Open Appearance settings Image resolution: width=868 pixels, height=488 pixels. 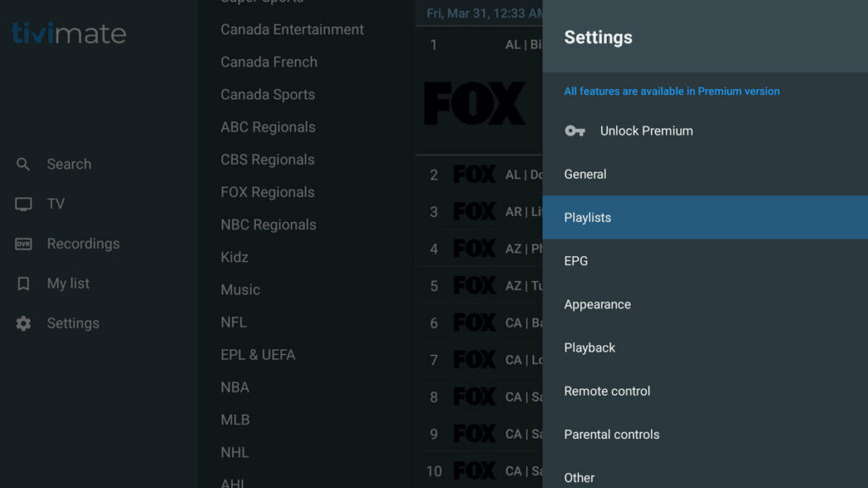click(597, 304)
